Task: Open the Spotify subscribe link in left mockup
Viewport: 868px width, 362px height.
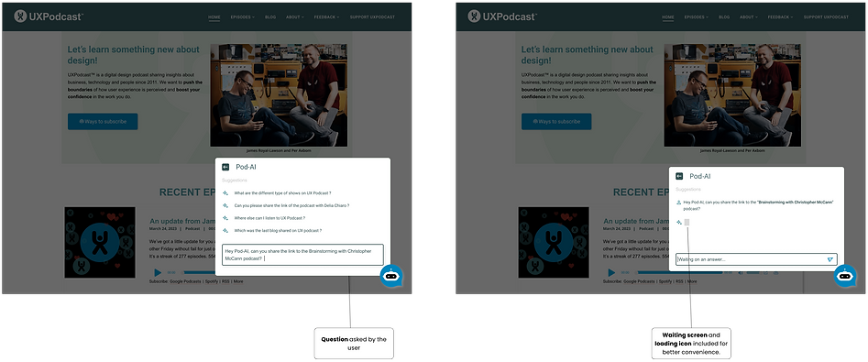Action: (212, 281)
